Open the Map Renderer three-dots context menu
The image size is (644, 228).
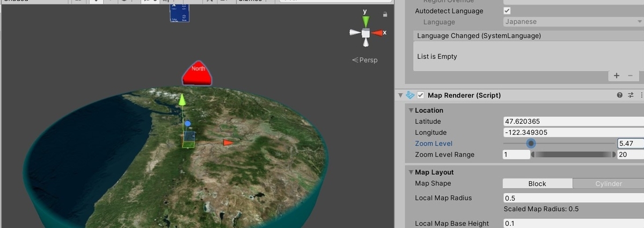641,95
